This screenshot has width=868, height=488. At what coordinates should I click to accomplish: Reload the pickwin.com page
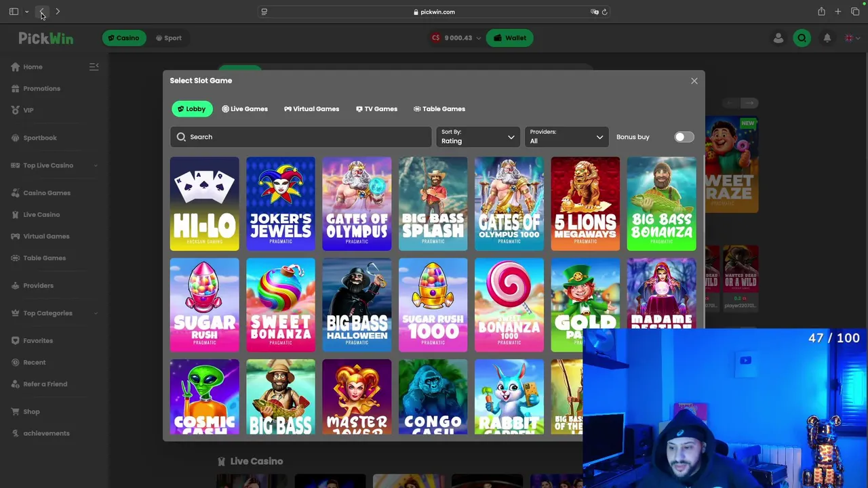604,12
